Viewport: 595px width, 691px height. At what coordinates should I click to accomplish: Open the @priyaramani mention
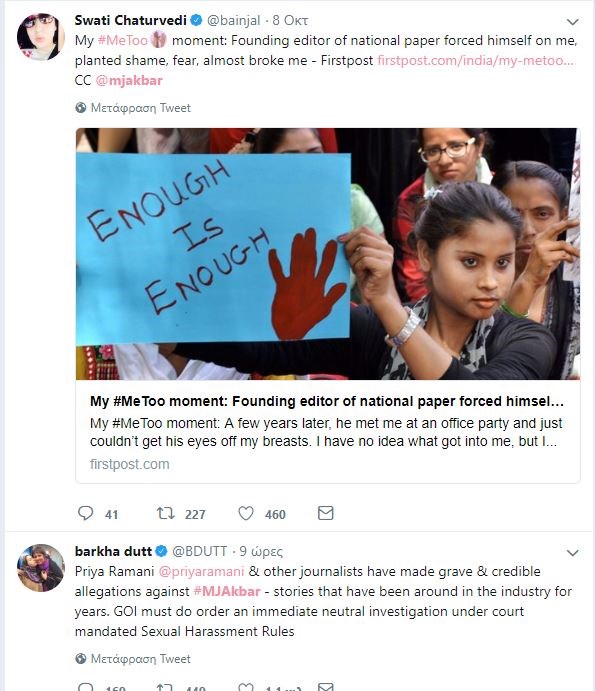201,572
